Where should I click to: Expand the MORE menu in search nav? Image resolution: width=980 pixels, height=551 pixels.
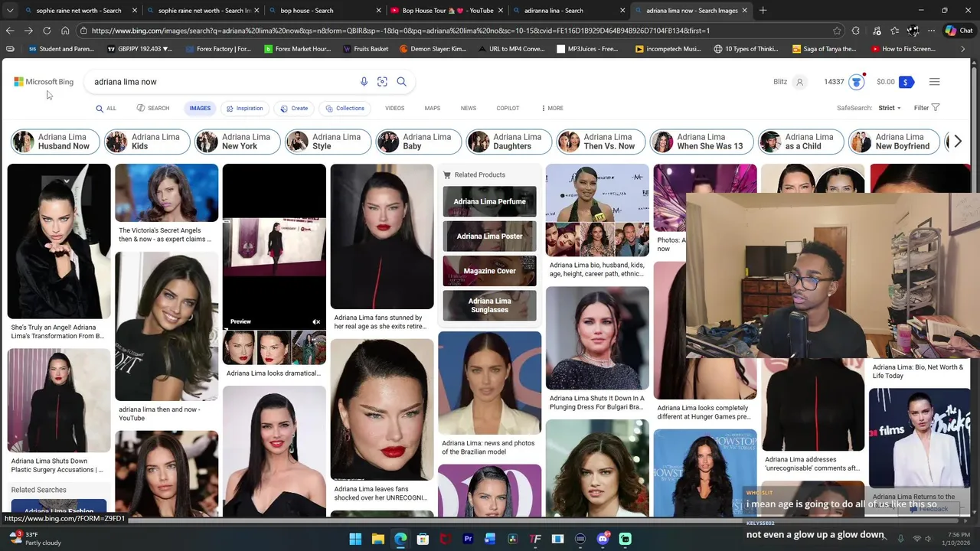[x=552, y=108]
